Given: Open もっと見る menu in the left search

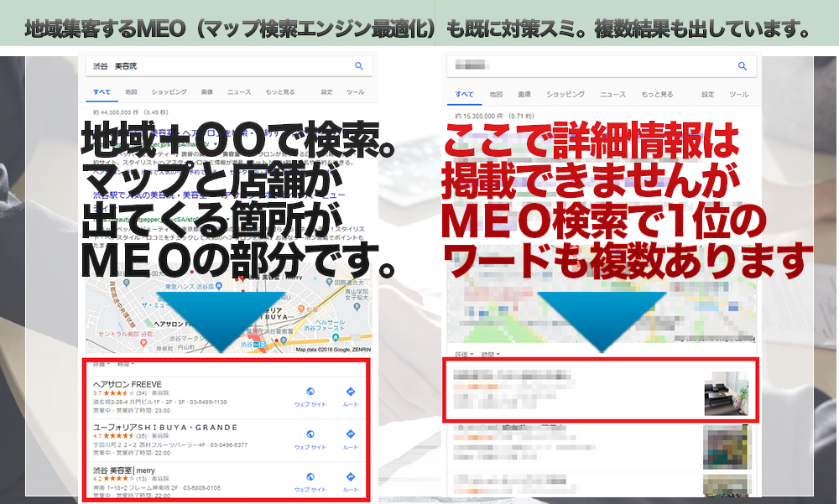Looking at the screenshot, I should (x=281, y=91).
